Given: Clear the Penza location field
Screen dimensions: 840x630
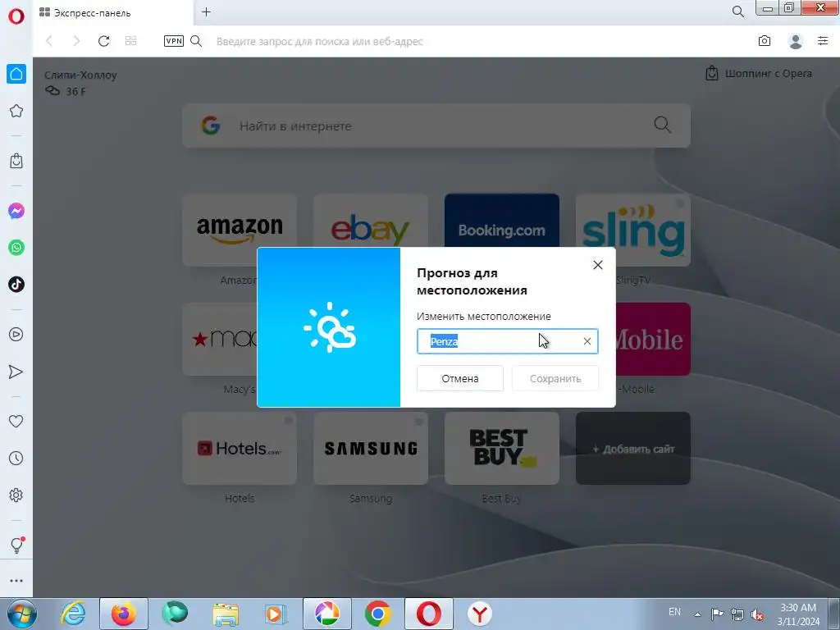Looking at the screenshot, I should click(x=587, y=341).
